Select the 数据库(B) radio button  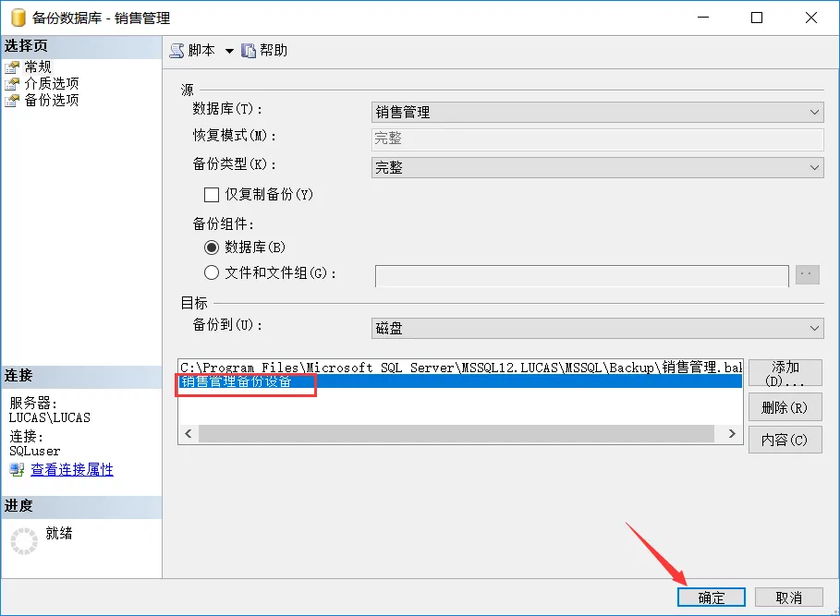212,248
